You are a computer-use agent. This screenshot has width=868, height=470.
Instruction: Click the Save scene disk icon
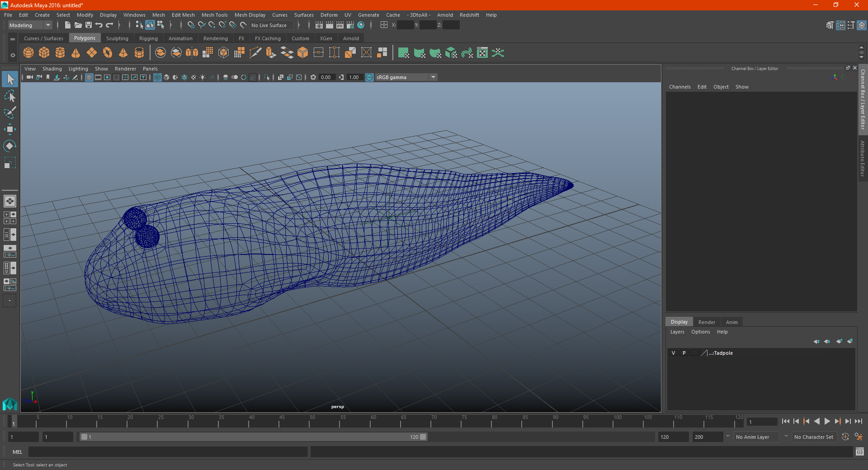tap(89, 25)
